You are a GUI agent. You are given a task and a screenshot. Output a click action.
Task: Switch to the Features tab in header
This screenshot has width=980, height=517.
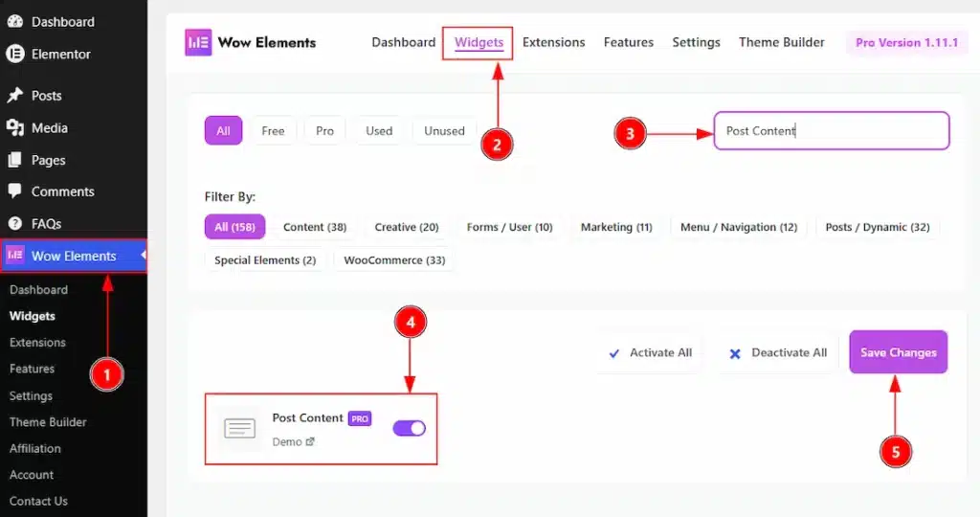(x=629, y=42)
